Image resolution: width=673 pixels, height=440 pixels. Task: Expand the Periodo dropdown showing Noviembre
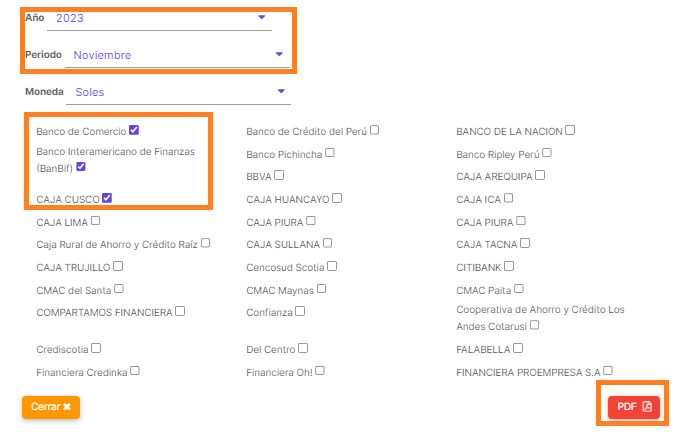coord(176,55)
